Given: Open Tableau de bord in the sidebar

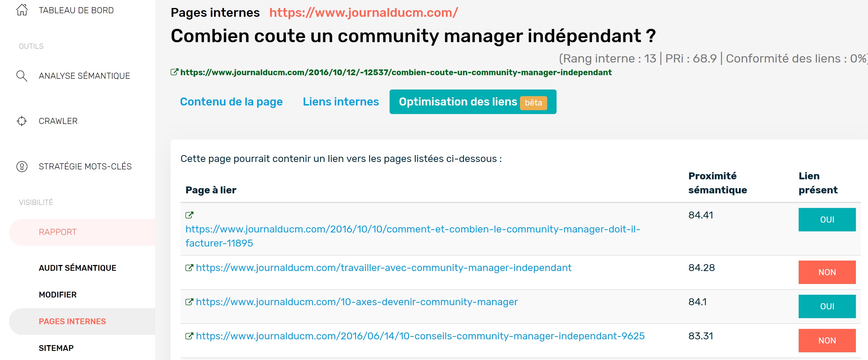Looking at the screenshot, I should (76, 10).
